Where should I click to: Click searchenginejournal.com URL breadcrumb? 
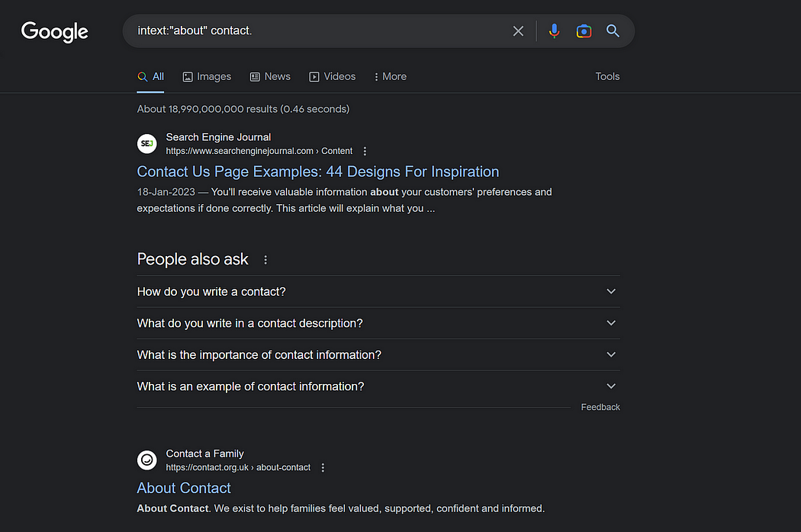259,151
